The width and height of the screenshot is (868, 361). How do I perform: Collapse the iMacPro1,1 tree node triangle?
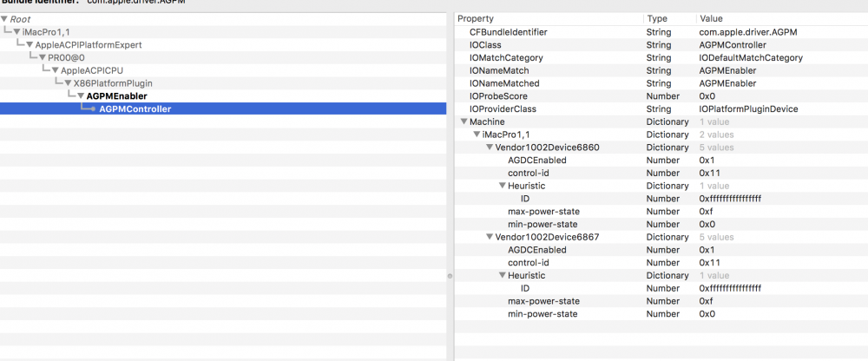(17, 32)
